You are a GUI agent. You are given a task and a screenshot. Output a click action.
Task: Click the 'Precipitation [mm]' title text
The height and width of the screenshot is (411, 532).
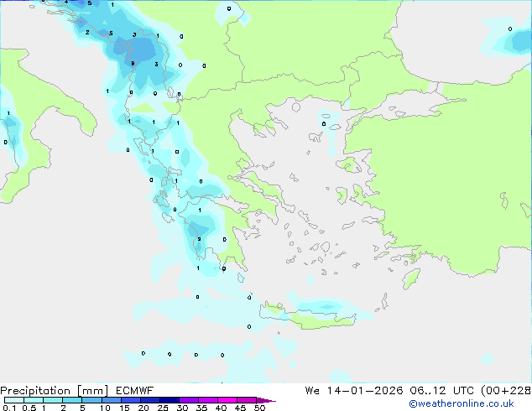pyautogui.click(x=55, y=391)
